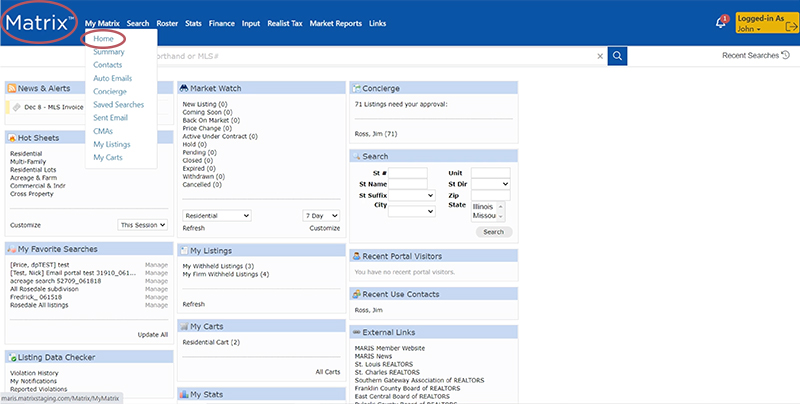Open the MARIS Member Website link
Image resolution: width=800 pixels, height=404 pixels.
390,348
